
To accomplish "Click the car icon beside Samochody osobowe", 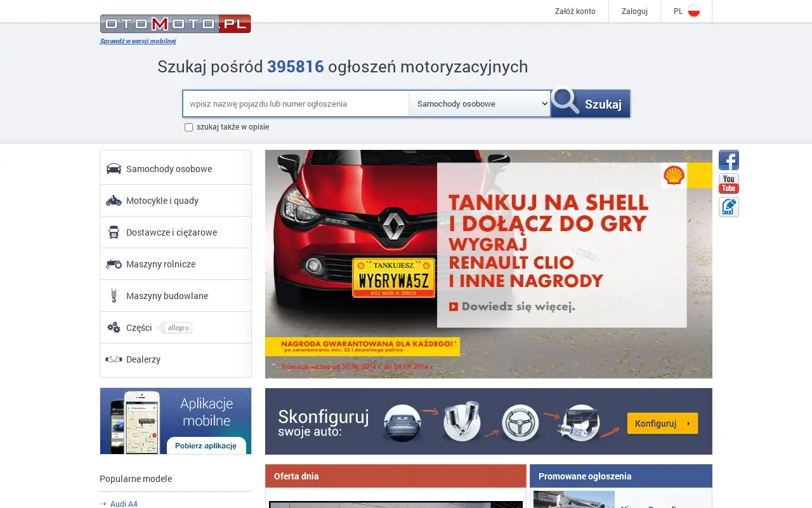I will 114,169.
